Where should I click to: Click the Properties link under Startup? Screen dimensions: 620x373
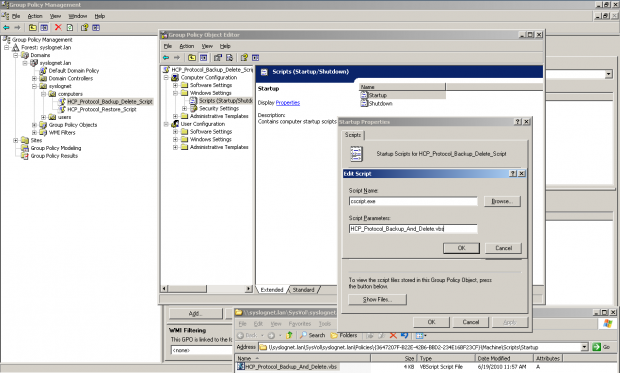pos(288,103)
